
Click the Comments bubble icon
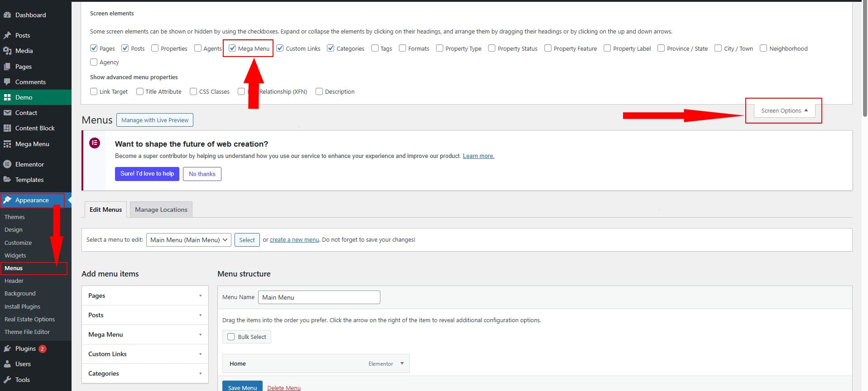(7, 82)
